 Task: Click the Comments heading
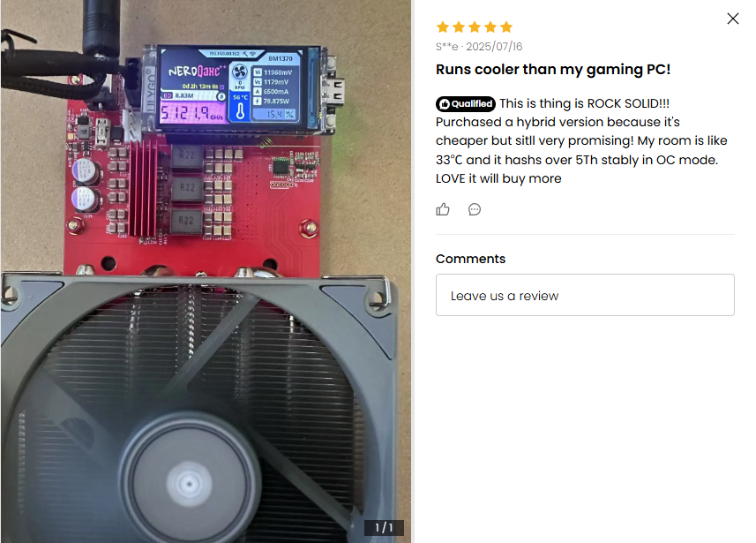(470, 259)
